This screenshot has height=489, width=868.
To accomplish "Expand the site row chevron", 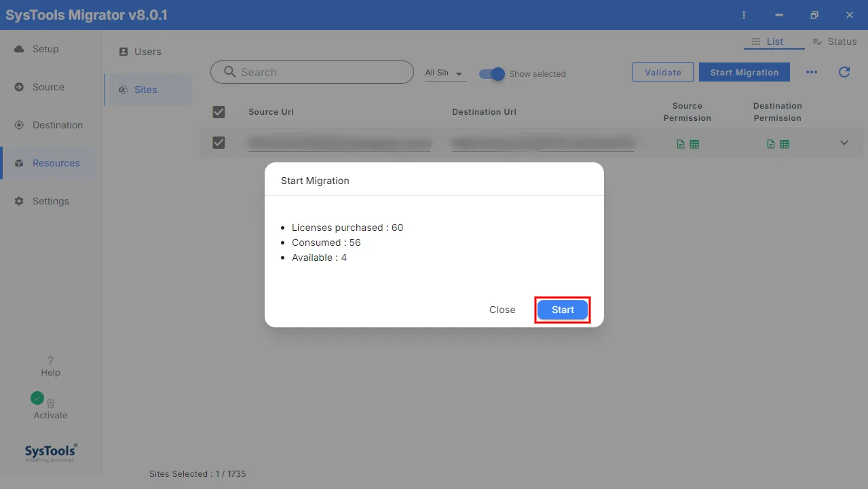I will [x=844, y=143].
